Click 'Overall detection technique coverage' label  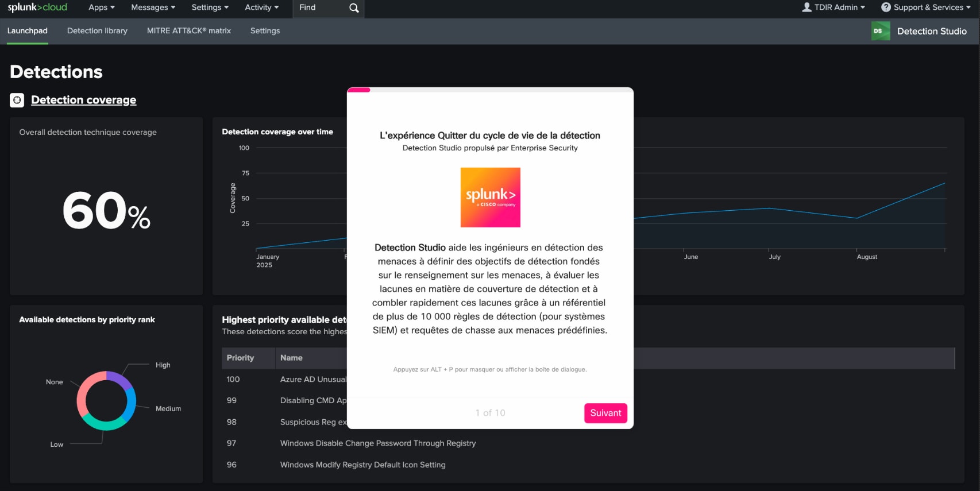point(88,133)
